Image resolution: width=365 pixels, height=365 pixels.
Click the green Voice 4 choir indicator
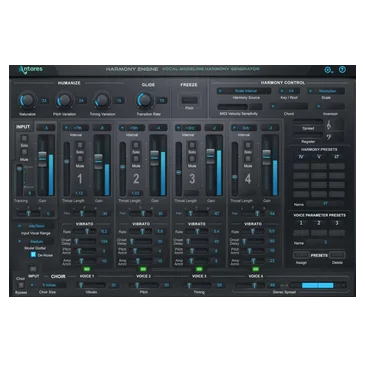(256, 269)
